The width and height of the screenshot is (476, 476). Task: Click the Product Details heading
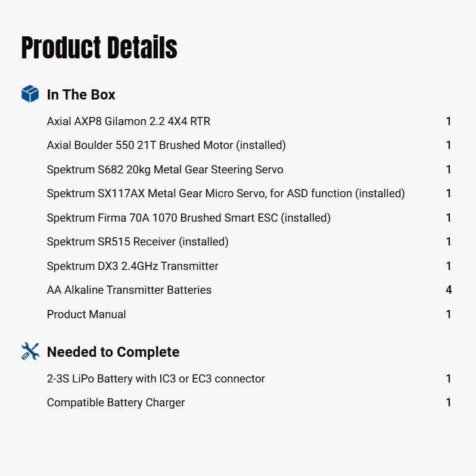pos(99,48)
